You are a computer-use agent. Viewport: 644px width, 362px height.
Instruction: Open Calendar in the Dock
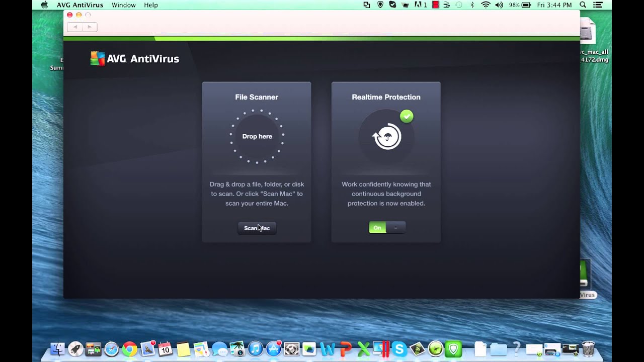tap(165, 349)
